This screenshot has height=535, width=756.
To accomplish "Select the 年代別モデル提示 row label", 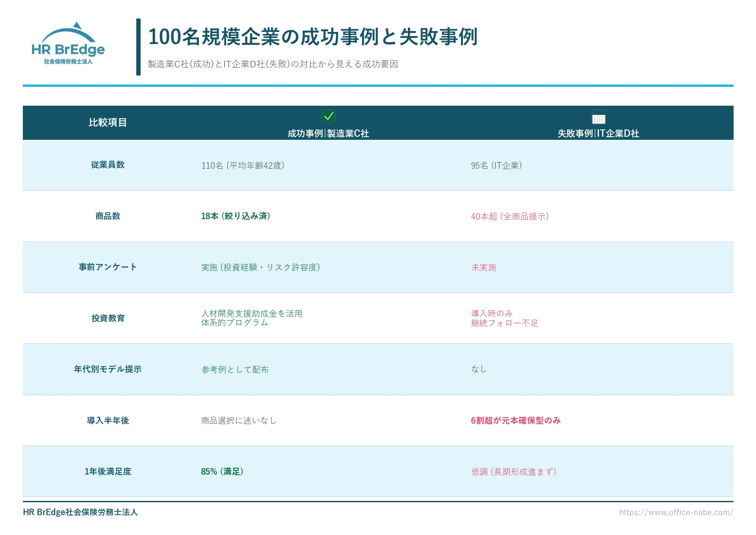I will (108, 369).
